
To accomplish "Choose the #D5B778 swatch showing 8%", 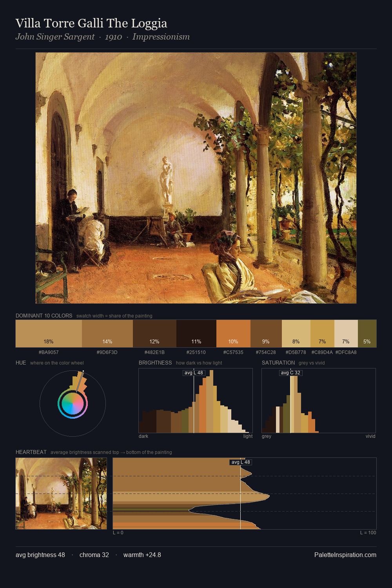I will 296,334.
